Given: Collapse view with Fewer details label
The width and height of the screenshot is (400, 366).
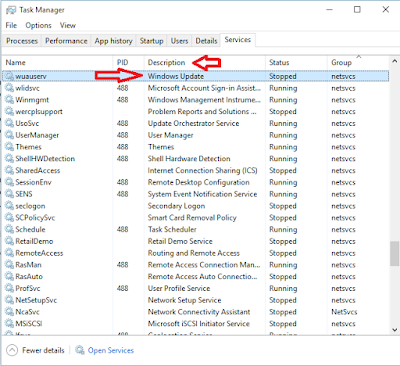Looking at the screenshot, I should tap(43, 350).
